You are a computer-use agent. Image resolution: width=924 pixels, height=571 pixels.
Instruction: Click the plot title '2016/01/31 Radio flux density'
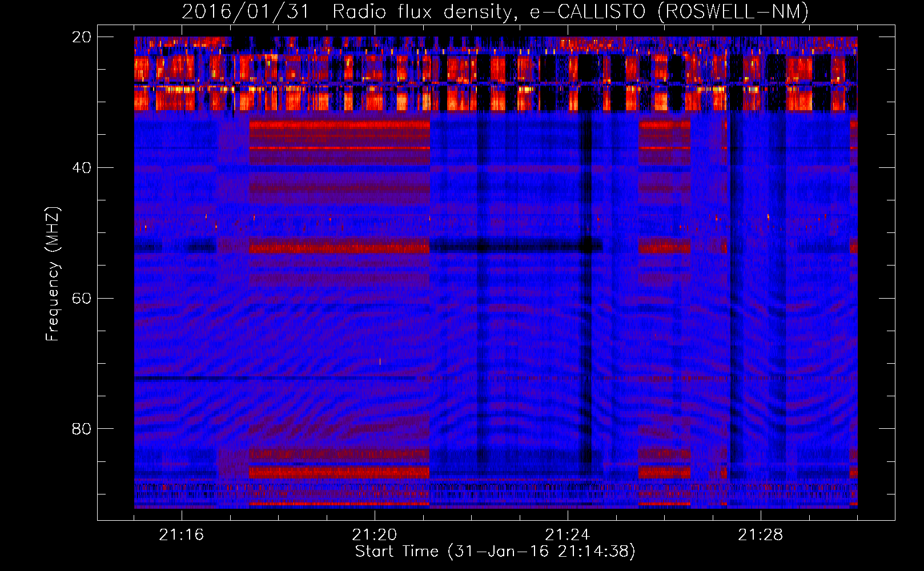coord(349,12)
